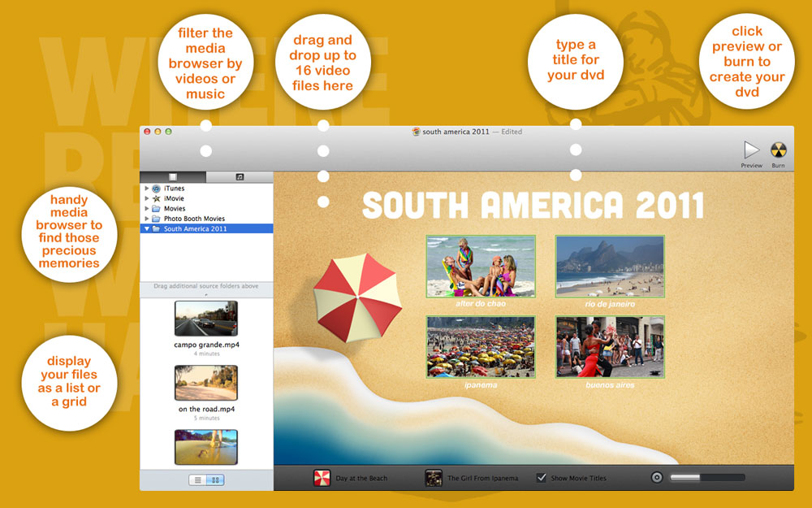
Task: Click the disc icon beside progress bar
Action: click(x=657, y=478)
